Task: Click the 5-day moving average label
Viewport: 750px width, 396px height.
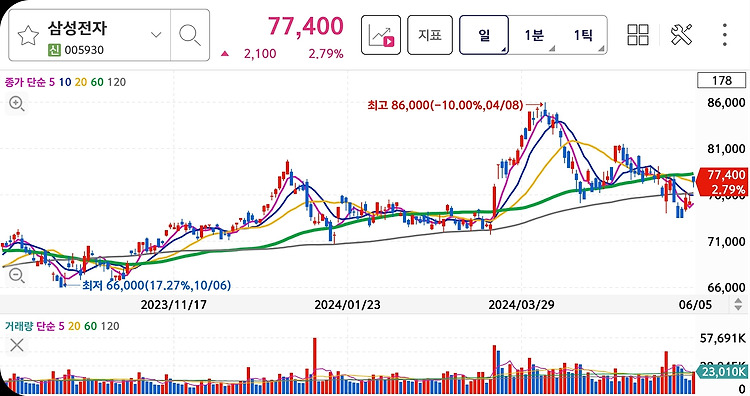Action: pyautogui.click(x=52, y=82)
